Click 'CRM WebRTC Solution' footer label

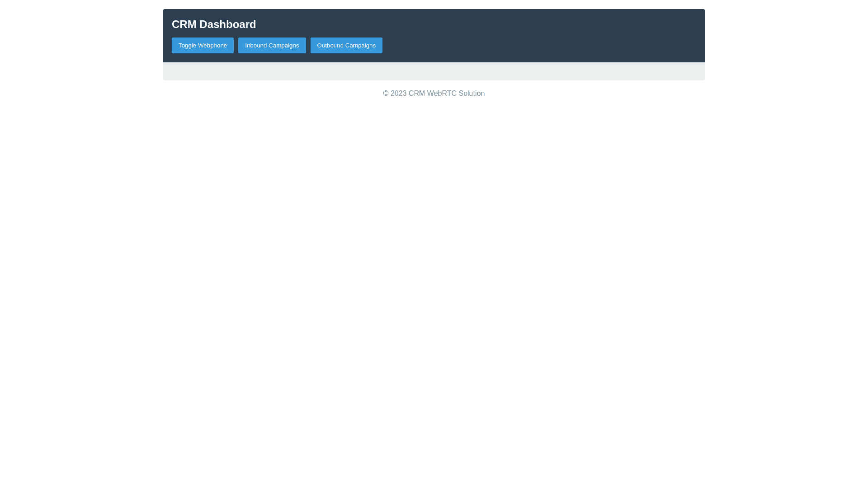[446, 94]
